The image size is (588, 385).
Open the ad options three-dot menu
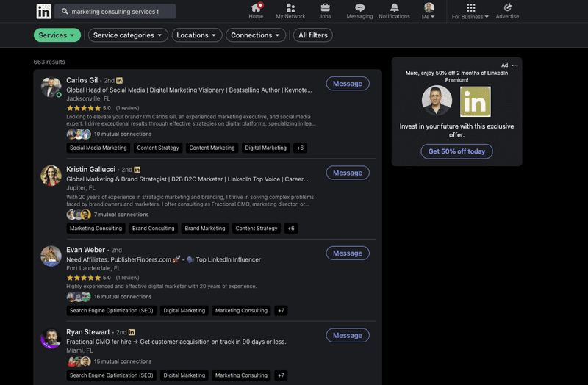[x=514, y=65]
